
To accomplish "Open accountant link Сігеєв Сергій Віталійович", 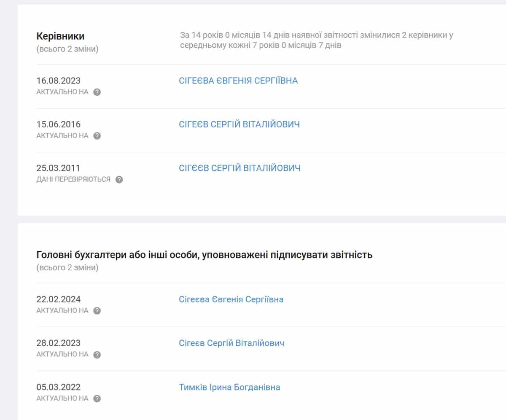I will 231,343.
